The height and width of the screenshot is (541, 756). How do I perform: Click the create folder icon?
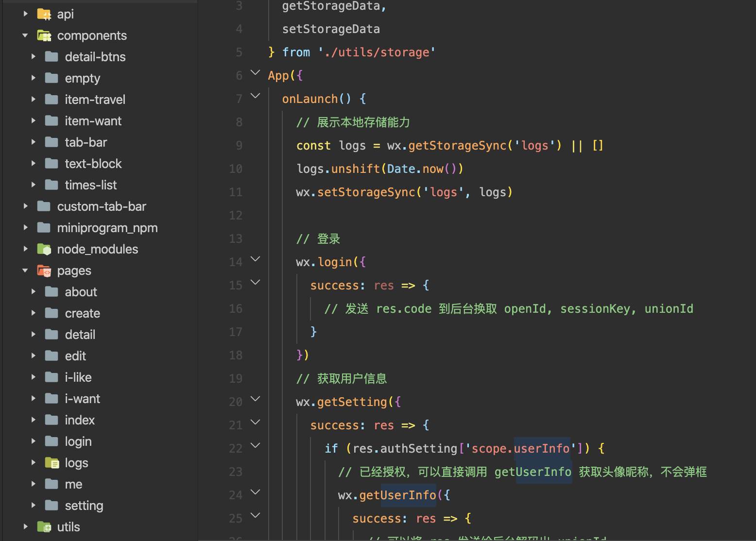[x=52, y=313]
